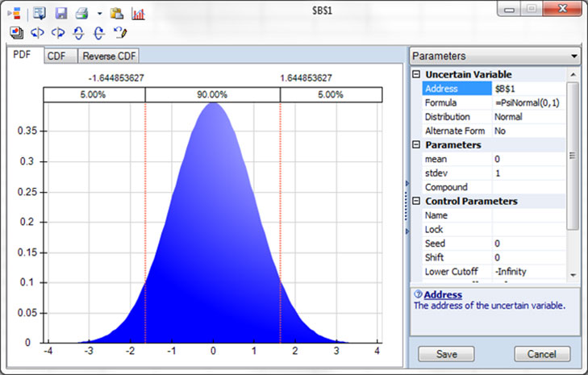This screenshot has height=375, width=588.
Task: Switch to the Reverse CDF tab
Action: click(x=110, y=56)
